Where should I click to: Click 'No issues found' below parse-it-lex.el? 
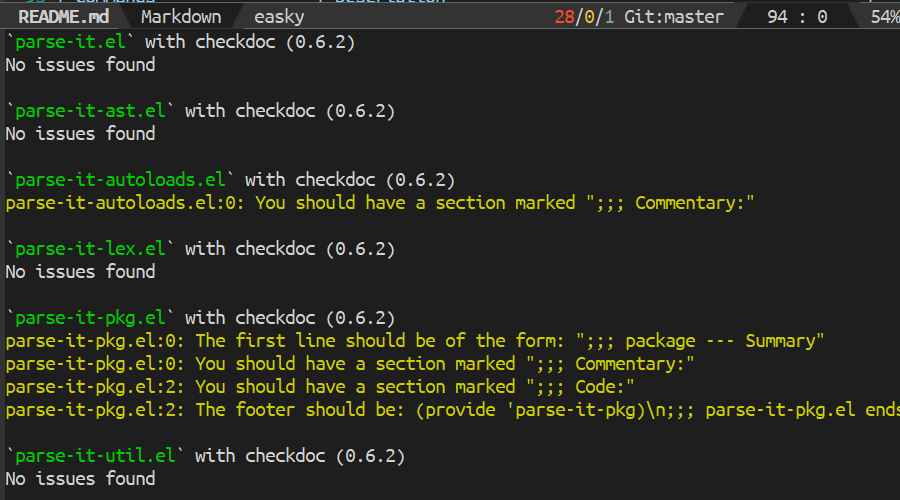80,272
